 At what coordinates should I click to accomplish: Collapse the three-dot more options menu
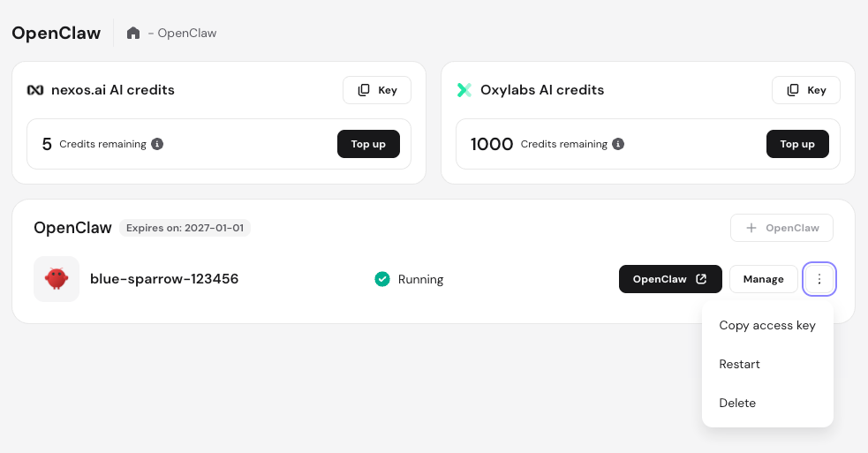pyautogui.click(x=819, y=279)
